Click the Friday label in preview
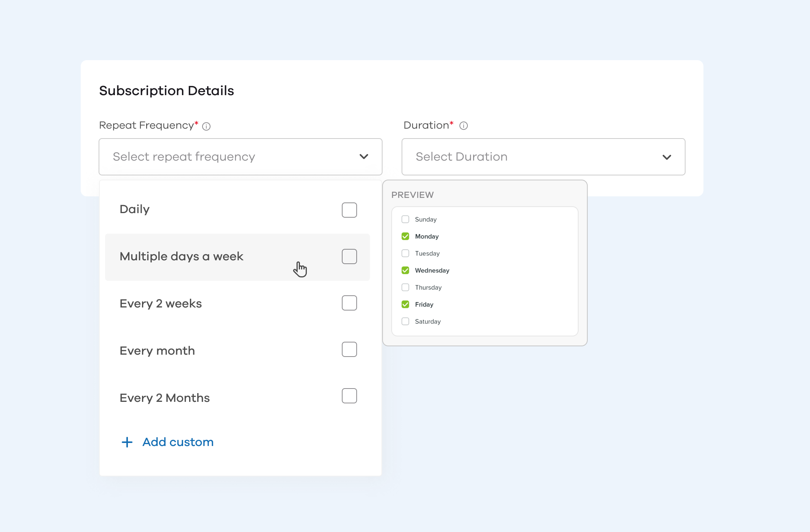Screen dimensions: 810x532 (x=424, y=304)
